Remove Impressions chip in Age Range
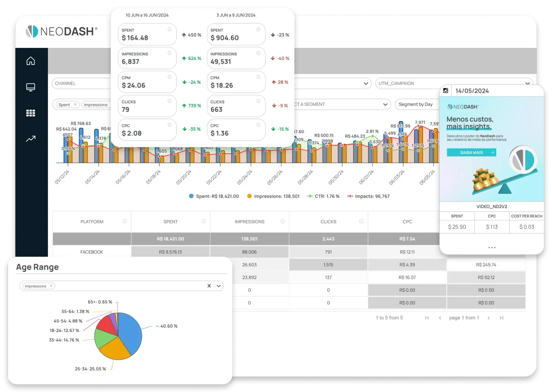 pyautogui.click(x=51, y=286)
